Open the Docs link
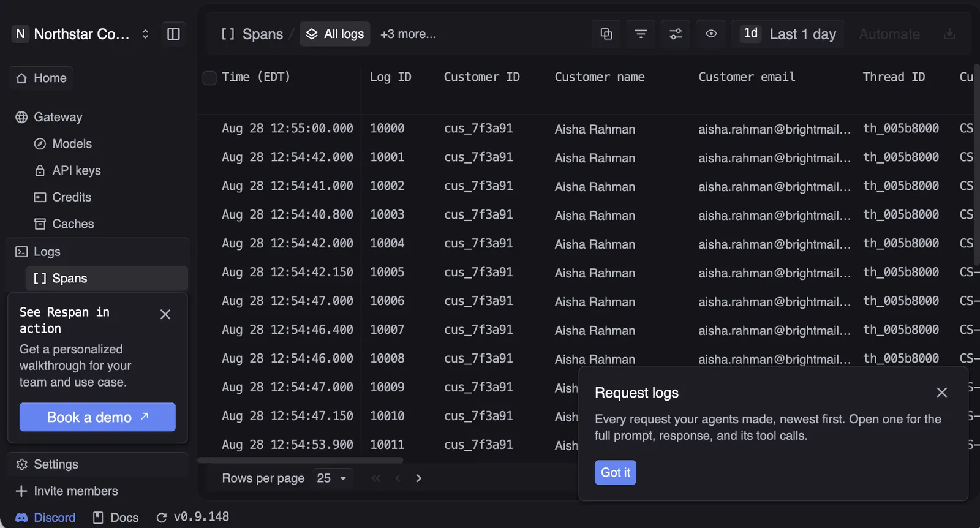This screenshot has width=980, height=528. (116, 518)
